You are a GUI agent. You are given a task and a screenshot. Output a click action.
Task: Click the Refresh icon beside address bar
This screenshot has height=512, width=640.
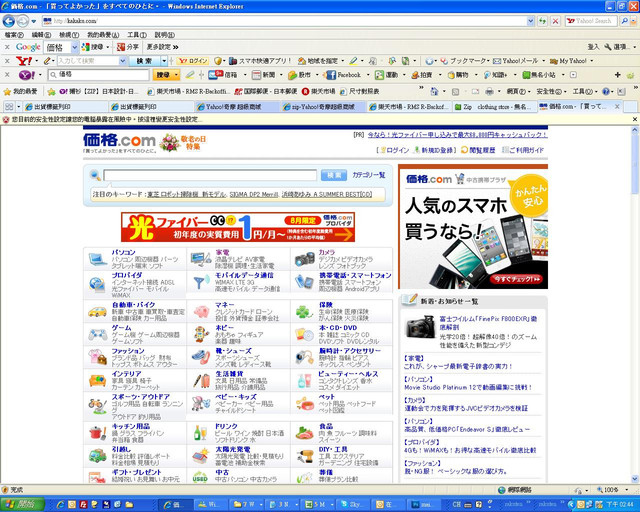(542, 21)
